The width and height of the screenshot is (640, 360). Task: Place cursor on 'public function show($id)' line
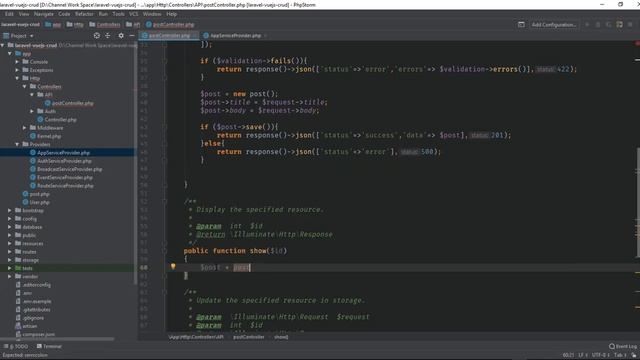pos(235,251)
